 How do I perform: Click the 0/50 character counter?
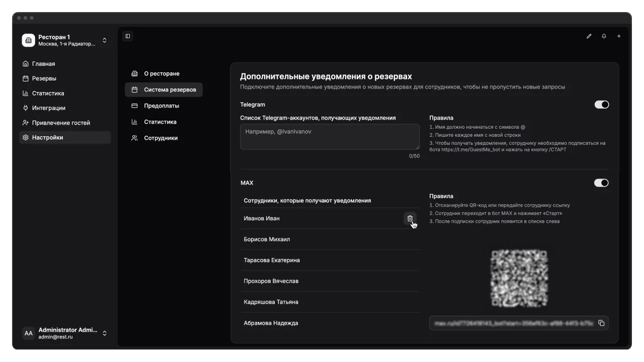click(414, 156)
